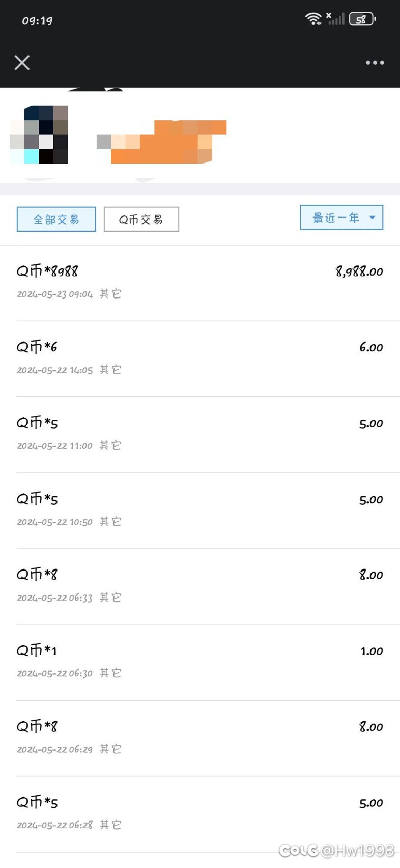
Task: Tap the cellular signal icon
Action: pos(335,19)
